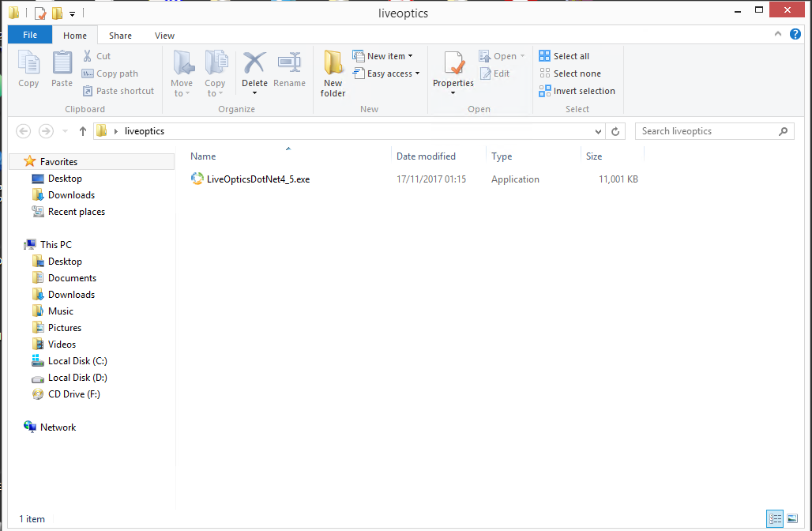
Task: Open Recent places
Action: [x=76, y=211]
